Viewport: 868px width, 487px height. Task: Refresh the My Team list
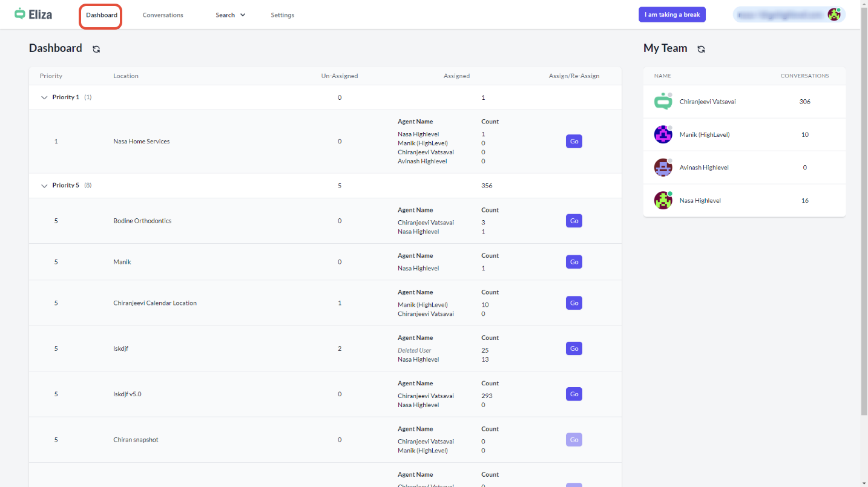click(701, 49)
